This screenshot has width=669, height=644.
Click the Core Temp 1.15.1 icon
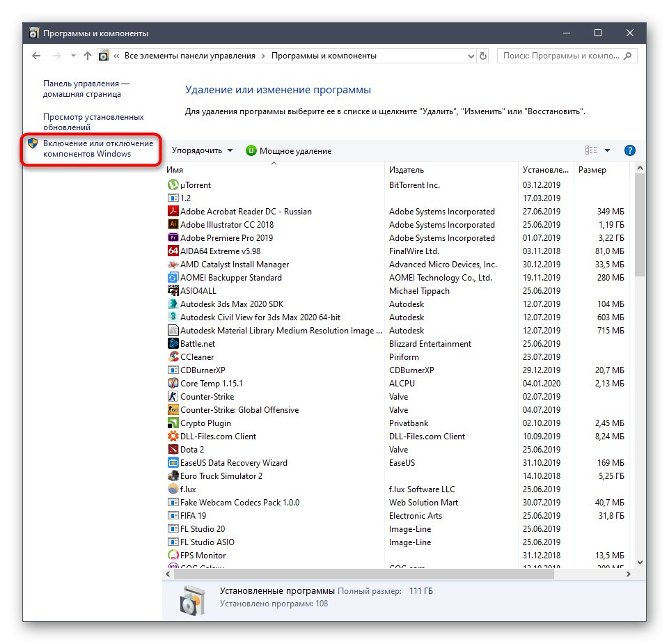click(173, 383)
